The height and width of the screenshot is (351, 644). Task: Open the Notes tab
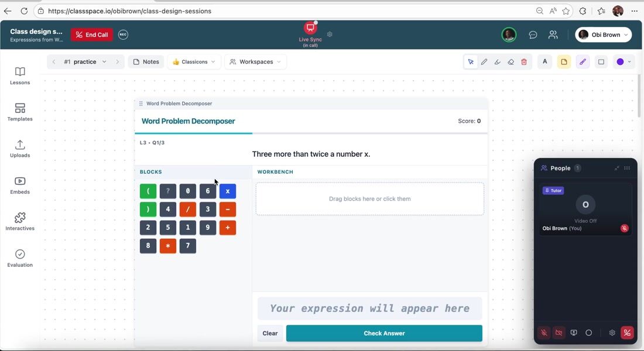[x=146, y=62]
